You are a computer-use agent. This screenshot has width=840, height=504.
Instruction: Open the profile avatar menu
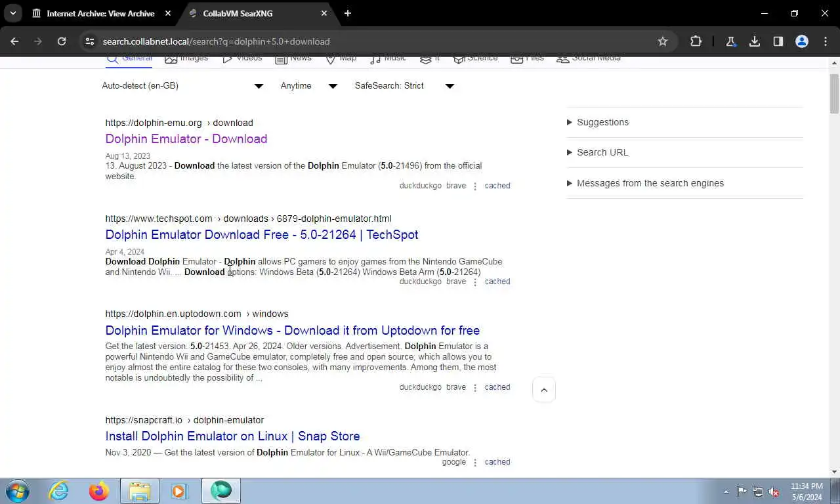pyautogui.click(x=802, y=41)
